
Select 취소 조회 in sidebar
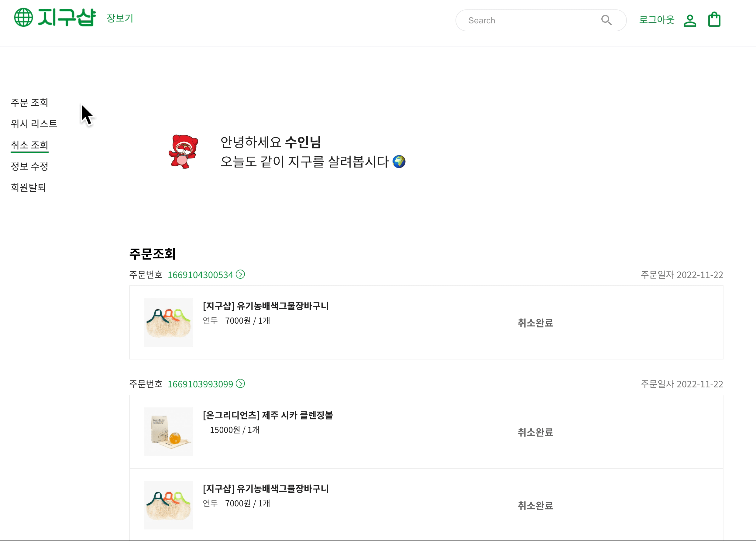pos(29,145)
